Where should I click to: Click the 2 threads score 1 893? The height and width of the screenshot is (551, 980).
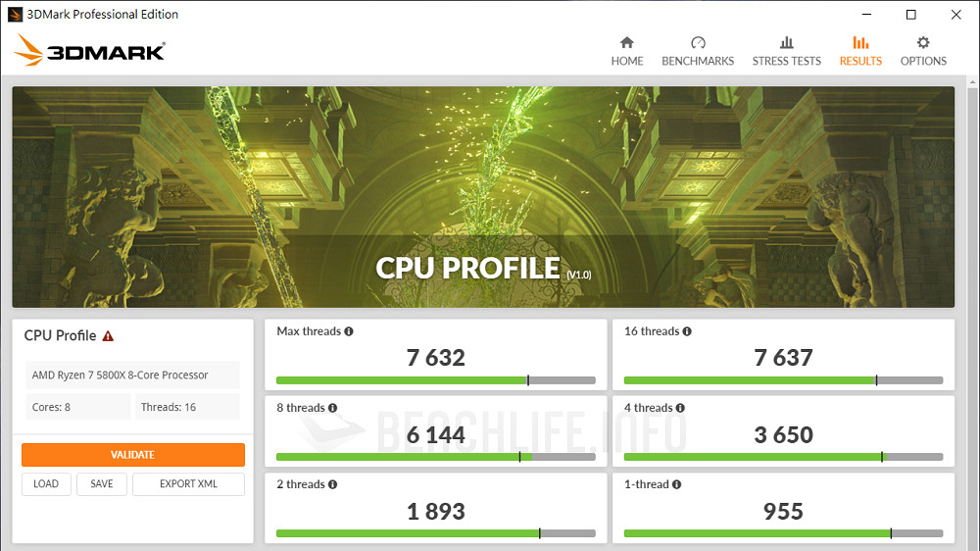(x=436, y=512)
